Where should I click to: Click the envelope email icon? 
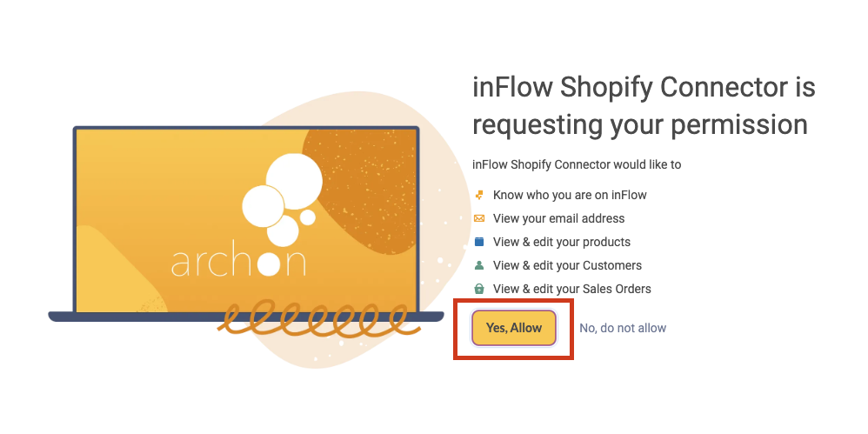[x=479, y=218]
